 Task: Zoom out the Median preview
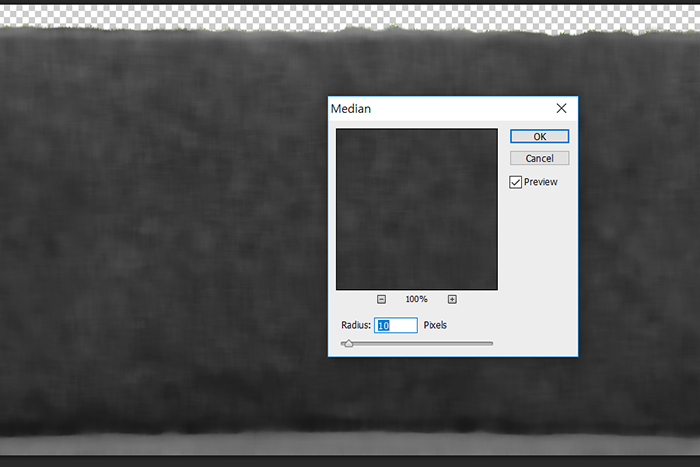tap(381, 299)
